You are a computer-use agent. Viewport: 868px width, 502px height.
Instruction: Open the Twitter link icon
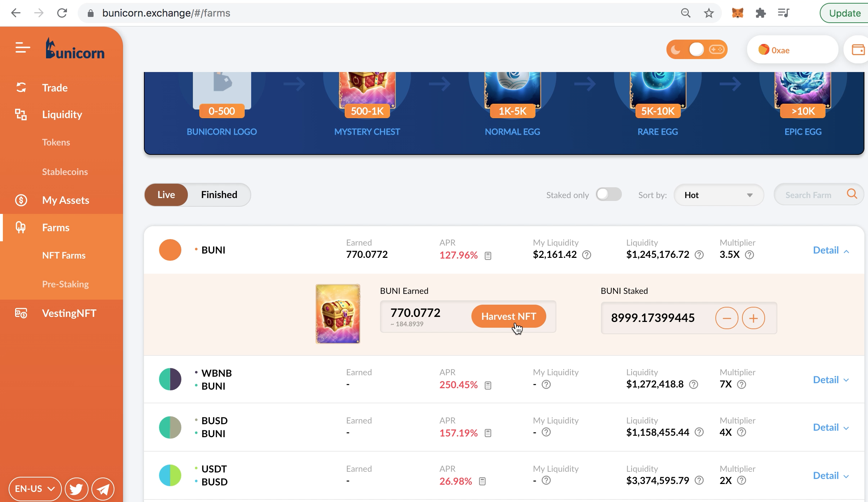pos(76,489)
